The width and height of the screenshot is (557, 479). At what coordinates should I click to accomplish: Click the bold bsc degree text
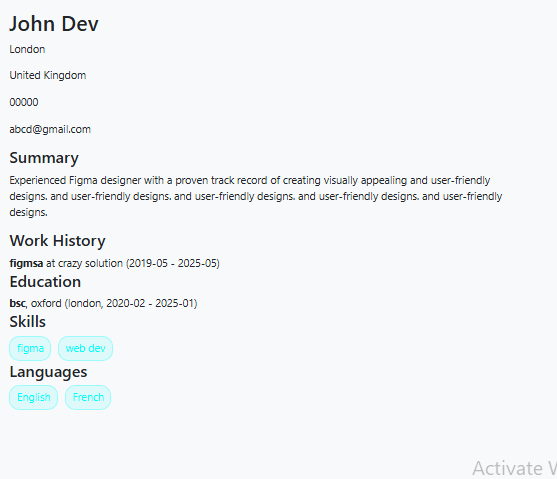pos(17,303)
